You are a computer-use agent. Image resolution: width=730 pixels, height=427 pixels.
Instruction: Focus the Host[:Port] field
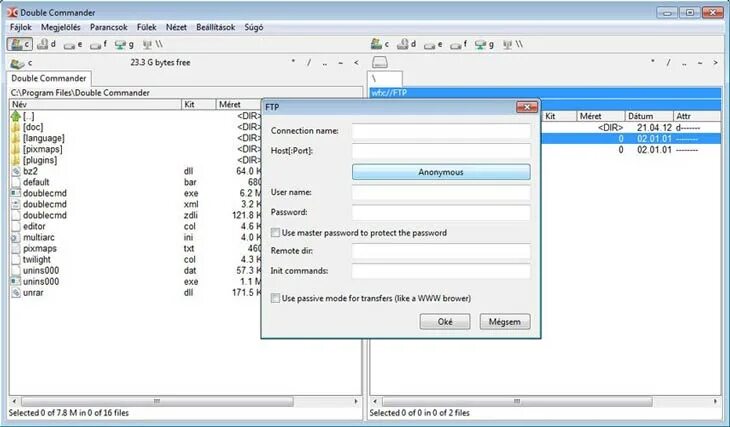(x=441, y=151)
